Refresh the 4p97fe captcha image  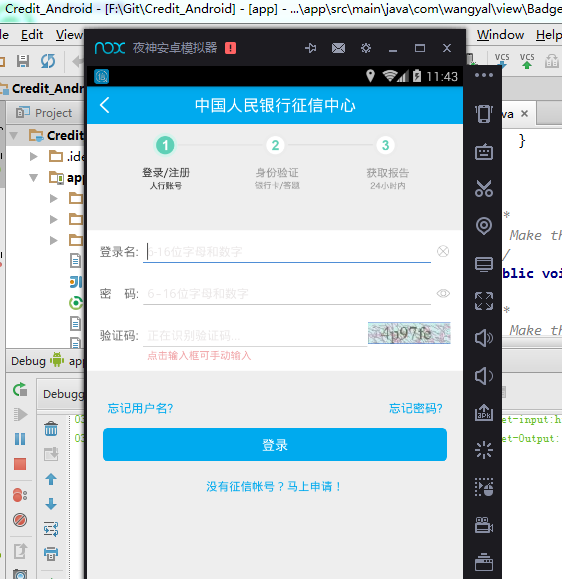pos(409,333)
